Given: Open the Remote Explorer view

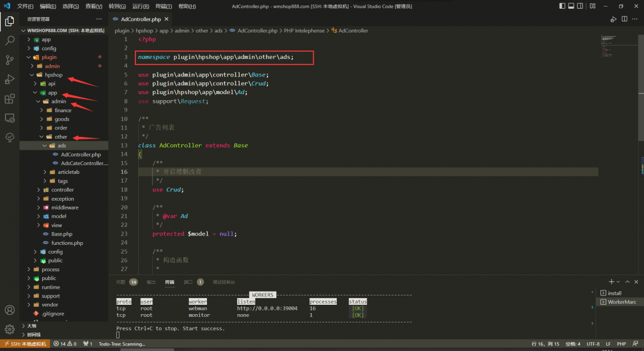Looking at the screenshot, I should click(x=9, y=118).
